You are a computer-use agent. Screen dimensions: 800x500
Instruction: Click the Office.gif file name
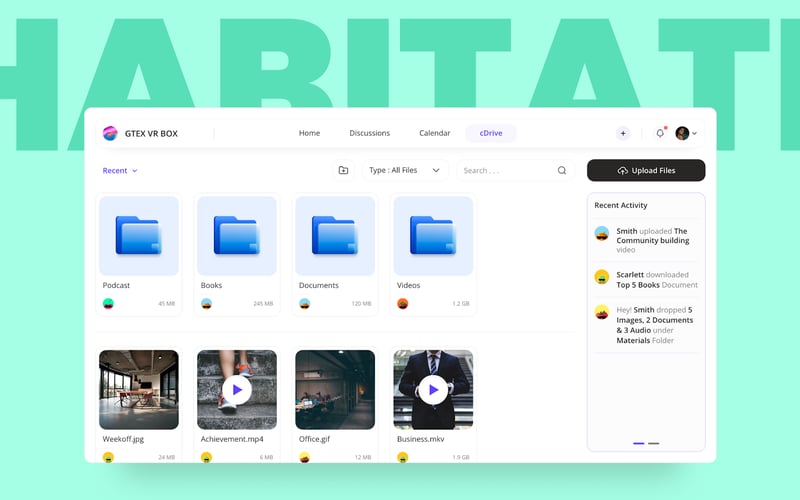314,439
